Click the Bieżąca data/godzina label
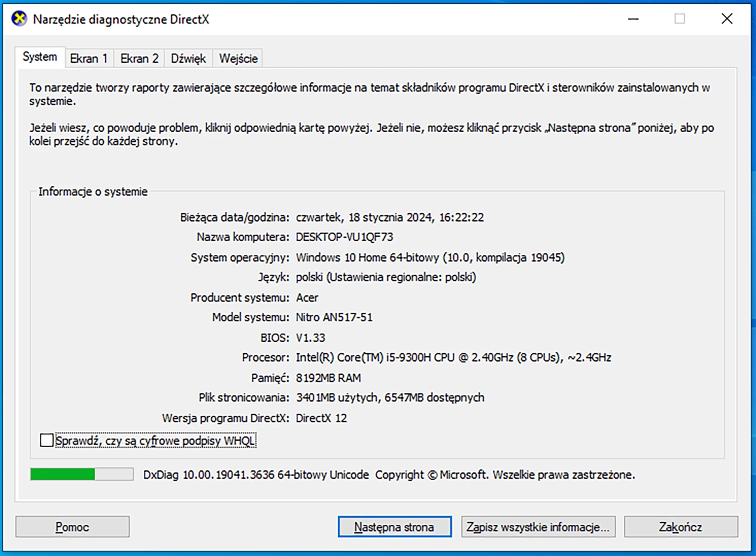Viewport: 756px width, 556px height. click(x=235, y=217)
